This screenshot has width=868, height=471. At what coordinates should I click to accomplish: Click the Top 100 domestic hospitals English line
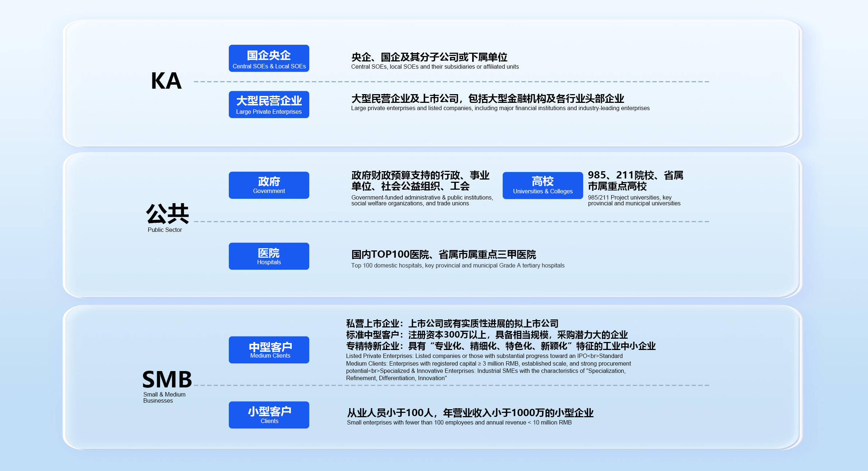point(458,266)
